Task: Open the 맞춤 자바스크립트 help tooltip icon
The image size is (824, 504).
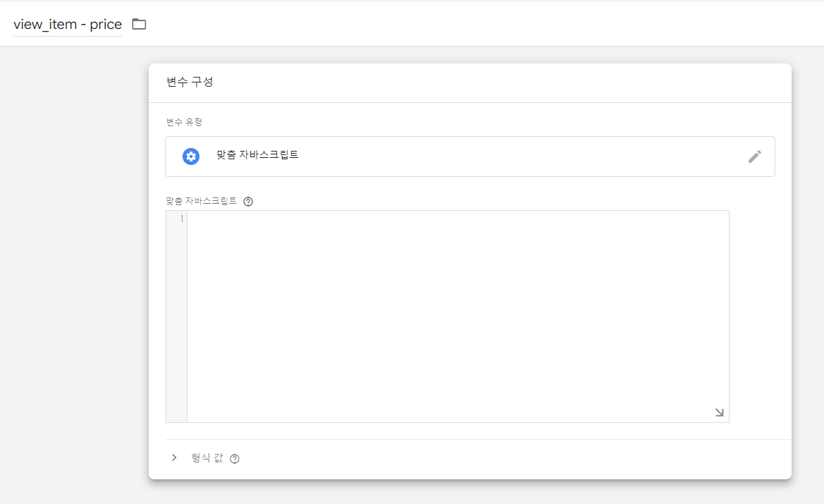Action: click(x=247, y=201)
